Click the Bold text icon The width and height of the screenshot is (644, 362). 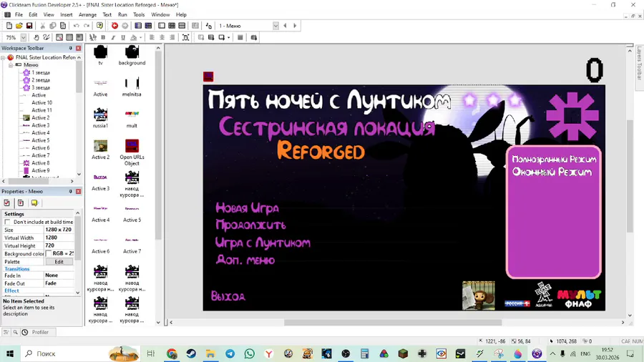click(x=103, y=37)
